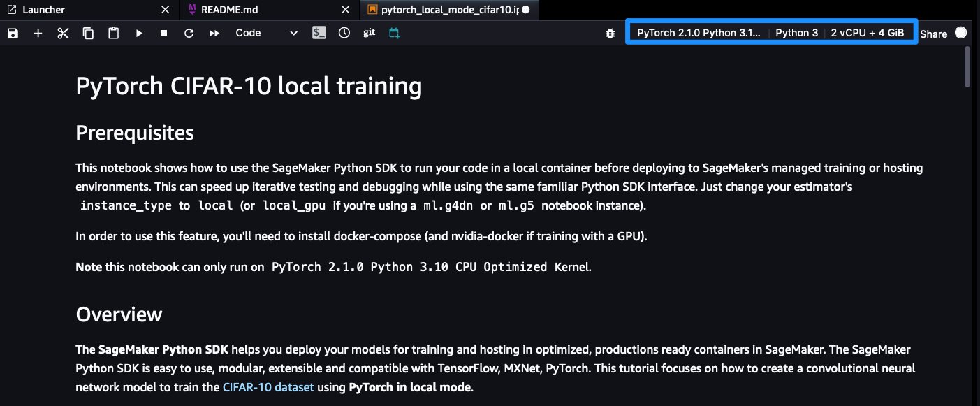Paste cell from the clipboard icon
The image size is (980, 406).
click(x=113, y=33)
